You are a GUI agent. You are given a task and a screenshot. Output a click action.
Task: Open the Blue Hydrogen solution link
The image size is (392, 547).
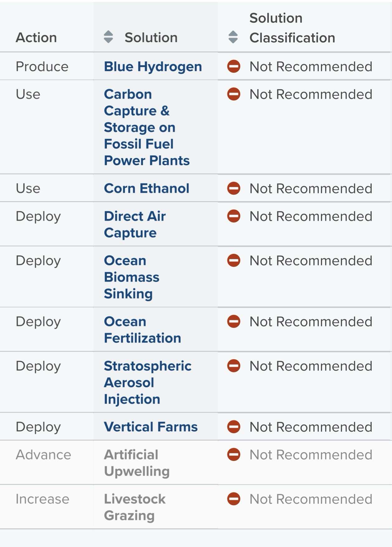tap(153, 66)
